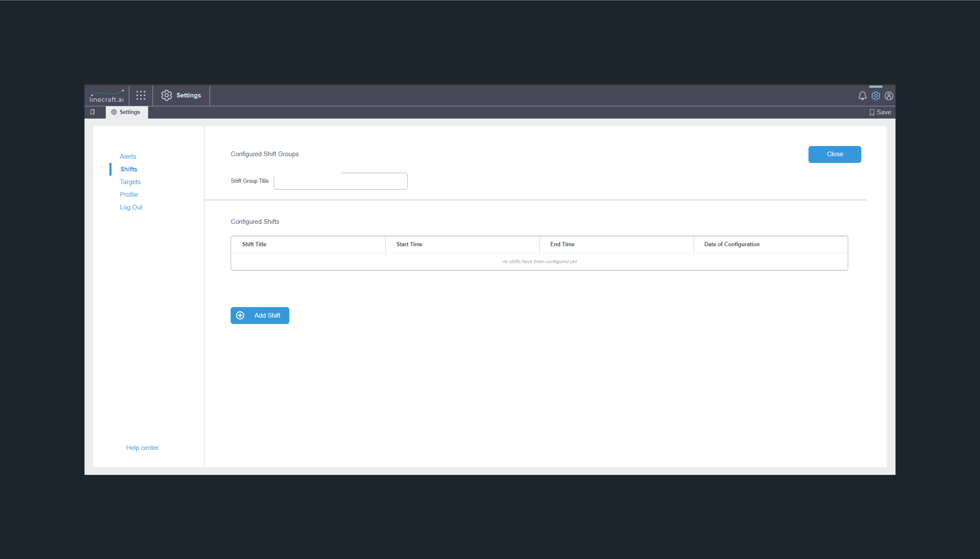The image size is (980, 559).
Task: Click the linecraft.ai logo
Action: point(107,96)
